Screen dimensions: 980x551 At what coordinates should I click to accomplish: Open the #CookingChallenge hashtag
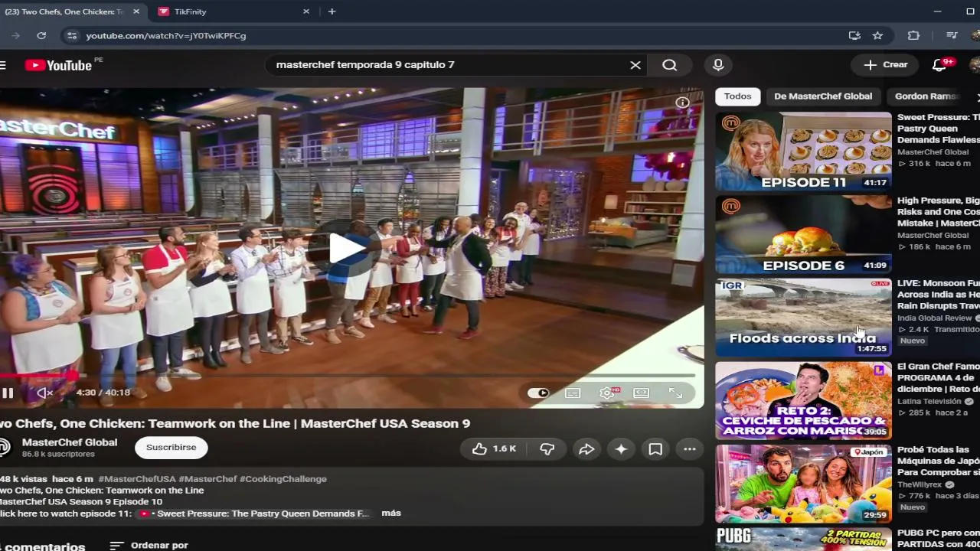(x=283, y=479)
